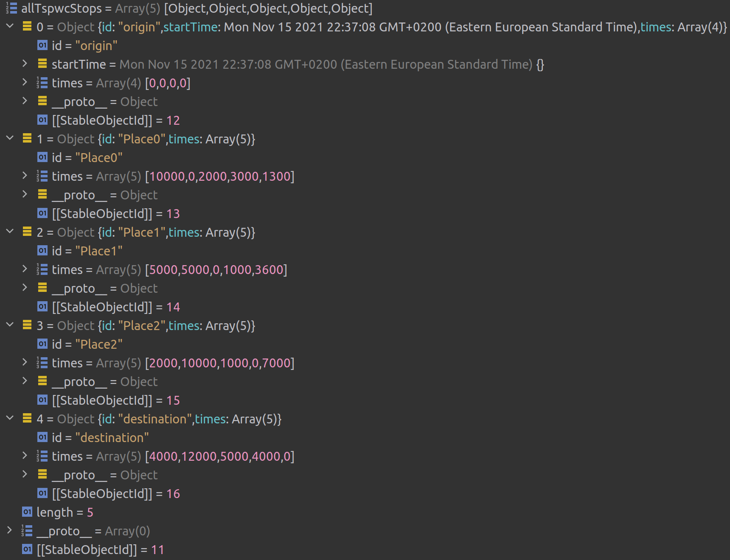
Task: Select the length = 5 row
Action: point(365,512)
